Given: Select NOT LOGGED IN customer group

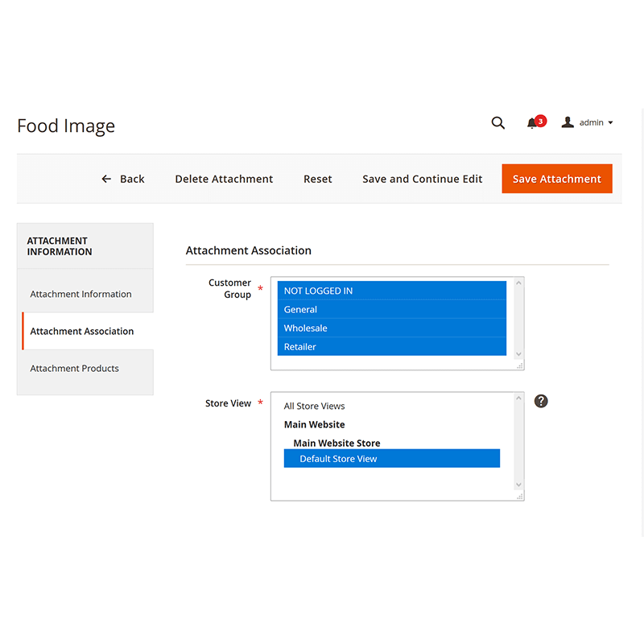Looking at the screenshot, I should click(x=391, y=291).
